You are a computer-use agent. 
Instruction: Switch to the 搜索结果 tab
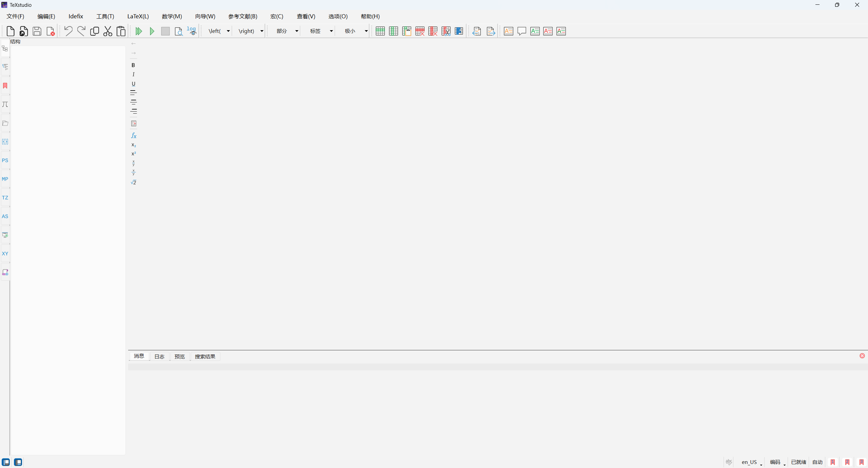click(205, 356)
